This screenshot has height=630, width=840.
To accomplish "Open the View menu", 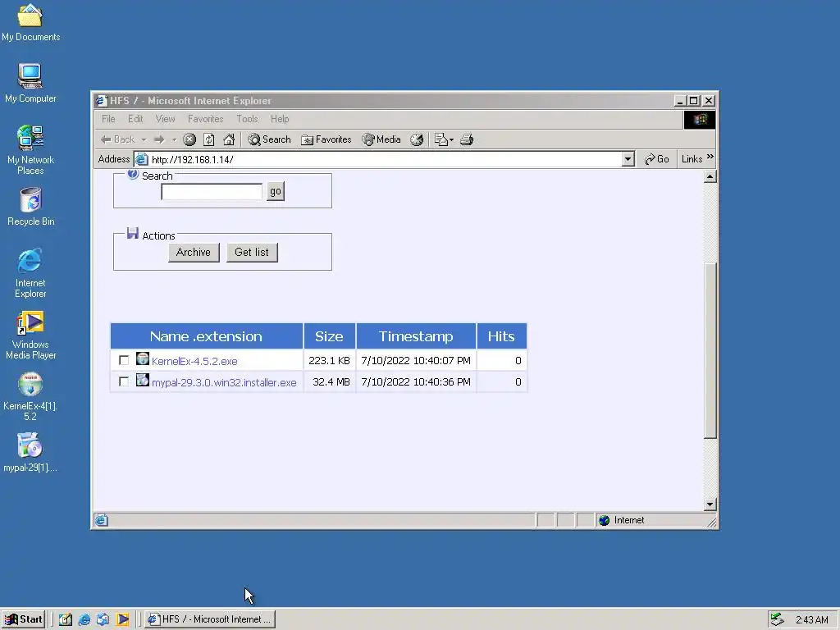I will (165, 119).
